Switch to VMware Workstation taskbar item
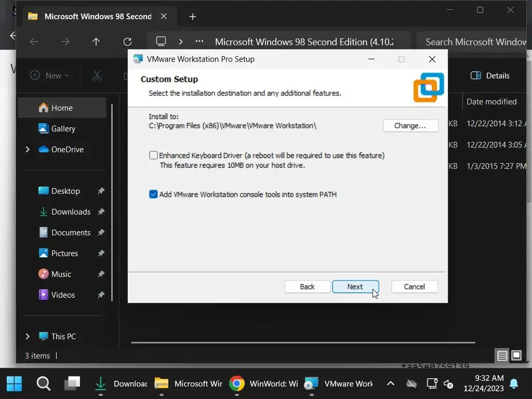 (x=339, y=384)
